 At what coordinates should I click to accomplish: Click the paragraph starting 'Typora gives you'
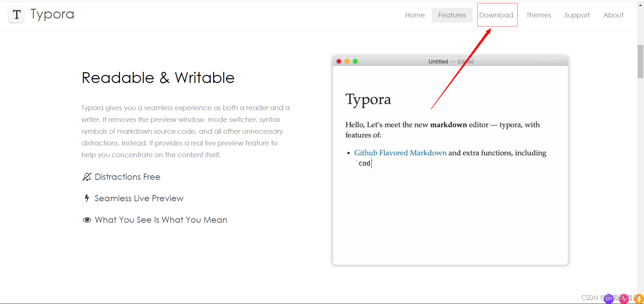click(185, 131)
